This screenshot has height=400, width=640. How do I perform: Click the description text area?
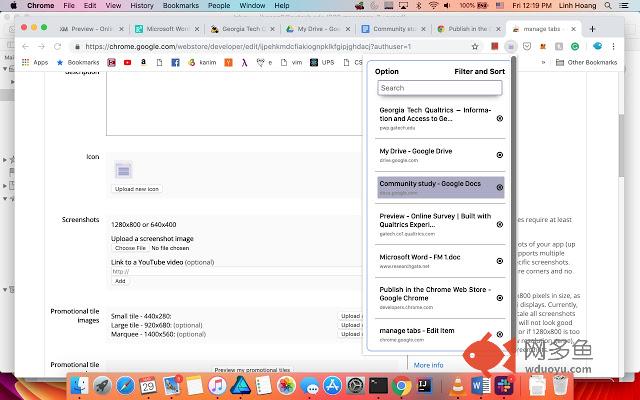(x=234, y=104)
